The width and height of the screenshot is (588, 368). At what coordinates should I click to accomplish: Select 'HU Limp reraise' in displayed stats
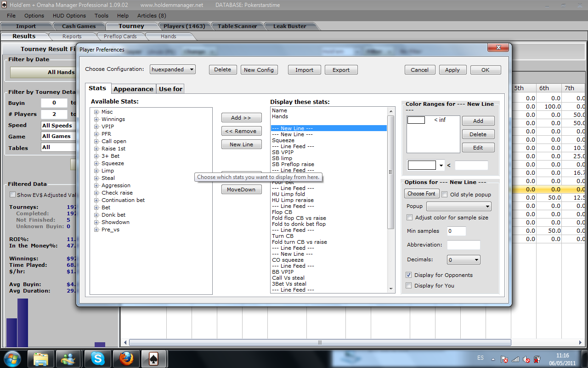[293, 200]
